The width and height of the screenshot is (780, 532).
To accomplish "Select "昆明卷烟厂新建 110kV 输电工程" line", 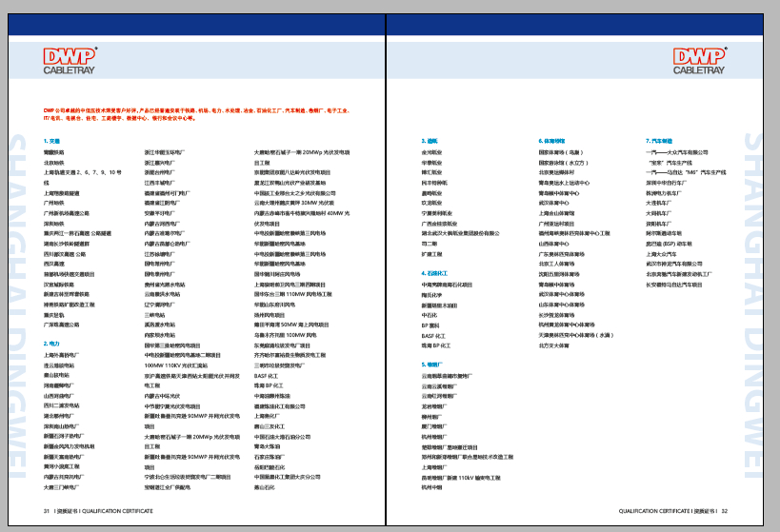I will pos(461,478).
